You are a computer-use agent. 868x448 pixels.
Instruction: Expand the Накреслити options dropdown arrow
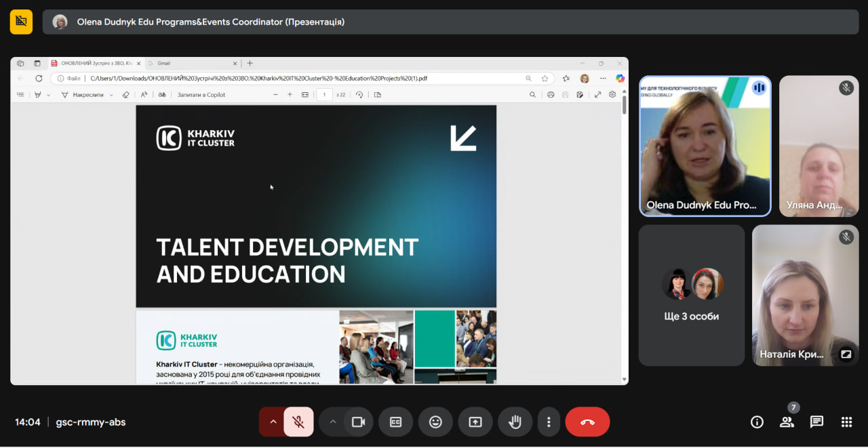tap(111, 95)
